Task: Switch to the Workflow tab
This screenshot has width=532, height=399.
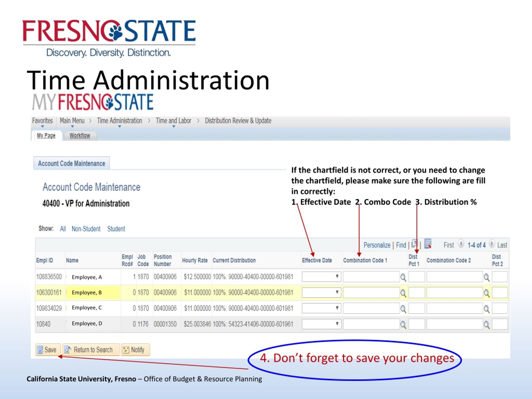Action: [x=80, y=136]
